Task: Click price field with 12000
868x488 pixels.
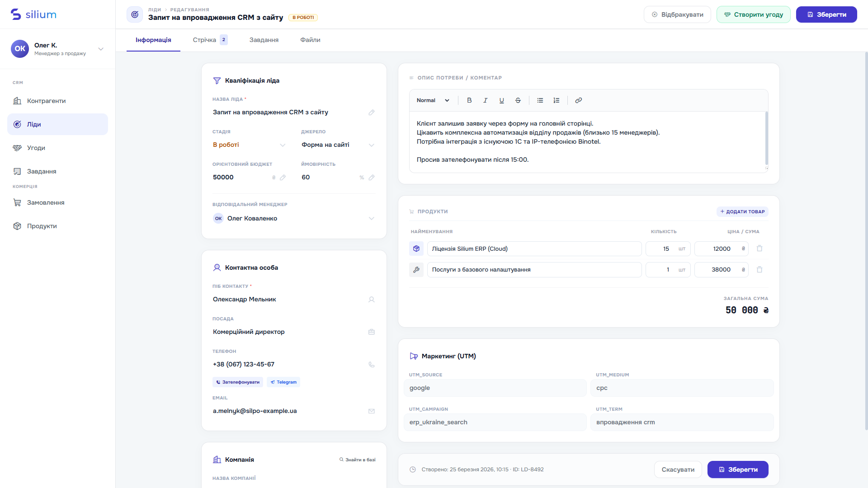Action: coord(722,249)
